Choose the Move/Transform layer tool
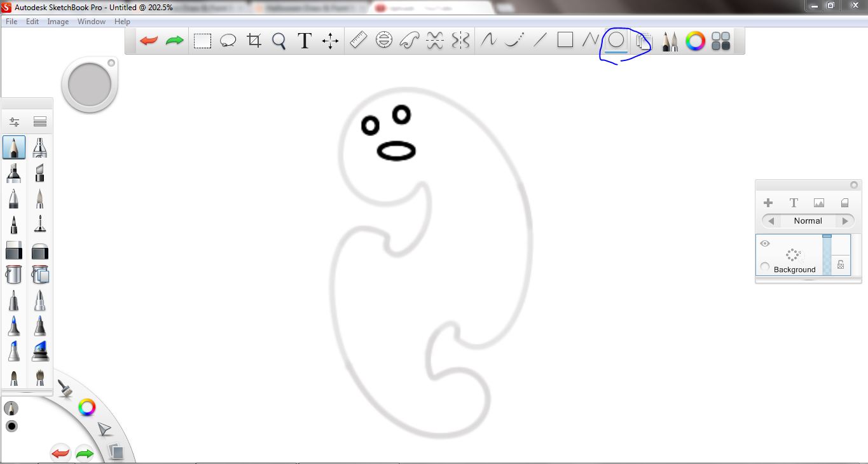The height and width of the screenshot is (464, 868). coord(330,41)
